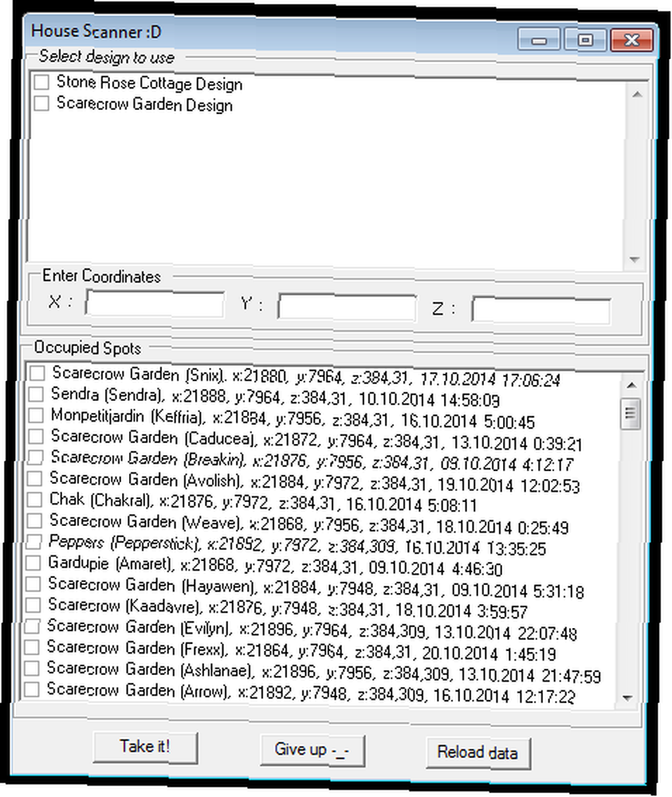Screen dimensions: 672x797
Task: Focus the X coordinate input field
Action: click(x=155, y=304)
